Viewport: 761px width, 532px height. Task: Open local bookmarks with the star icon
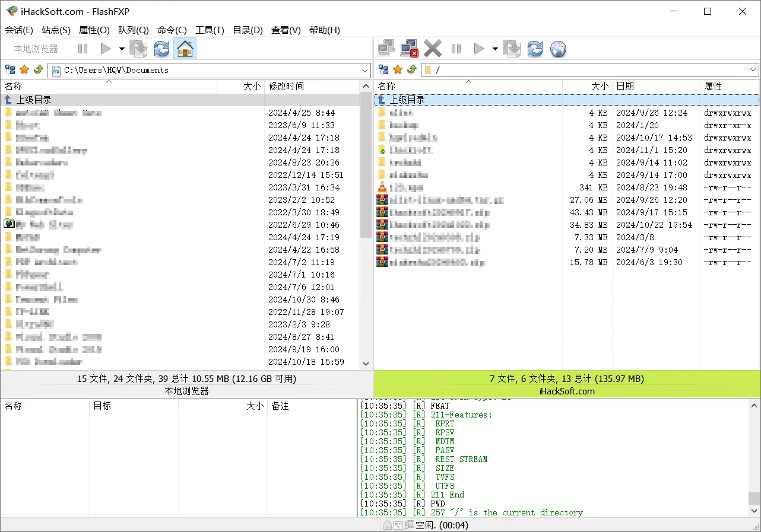click(x=24, y=70)
